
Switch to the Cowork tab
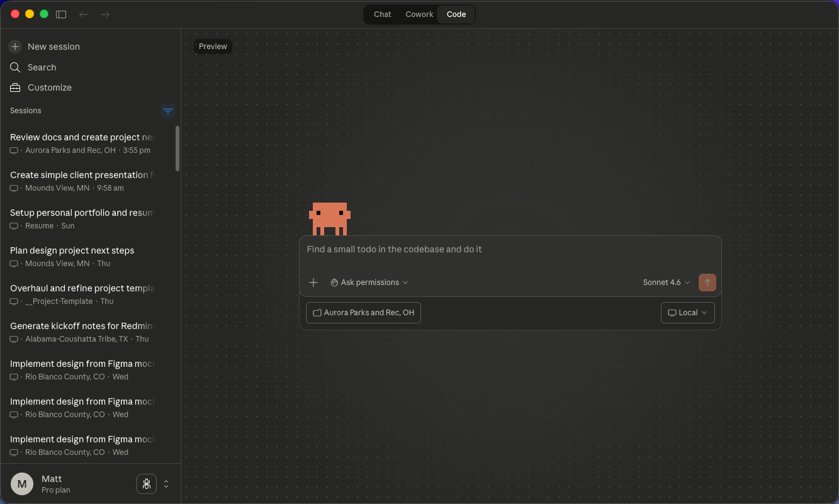tap(419, 14)
